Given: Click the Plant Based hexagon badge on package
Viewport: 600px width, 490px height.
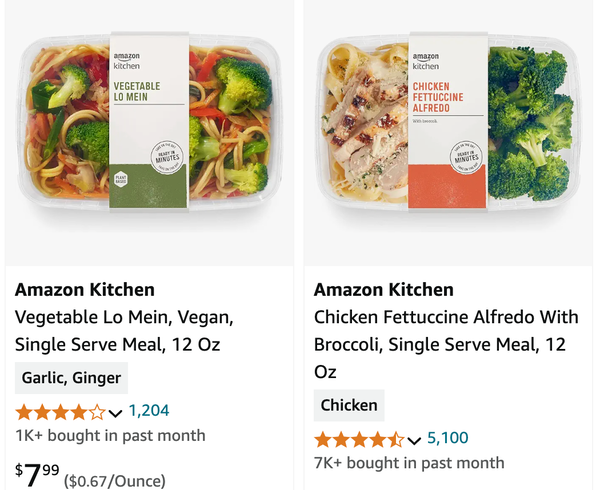Looking at the screenshot, I should point(120,179).
